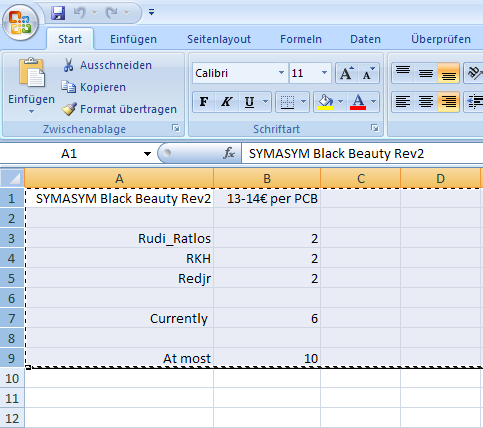Select column D header

coord(440,179)
